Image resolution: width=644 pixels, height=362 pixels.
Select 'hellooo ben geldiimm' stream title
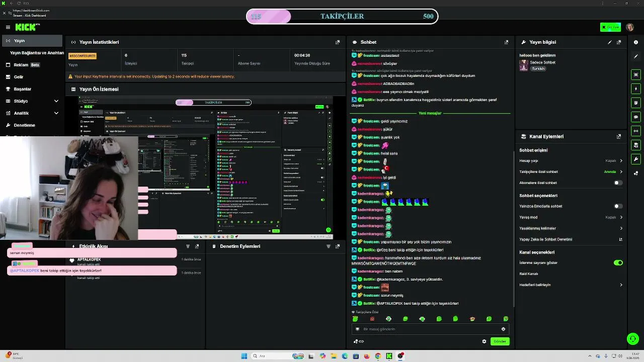pyautogui.click(x=537, y=55)
